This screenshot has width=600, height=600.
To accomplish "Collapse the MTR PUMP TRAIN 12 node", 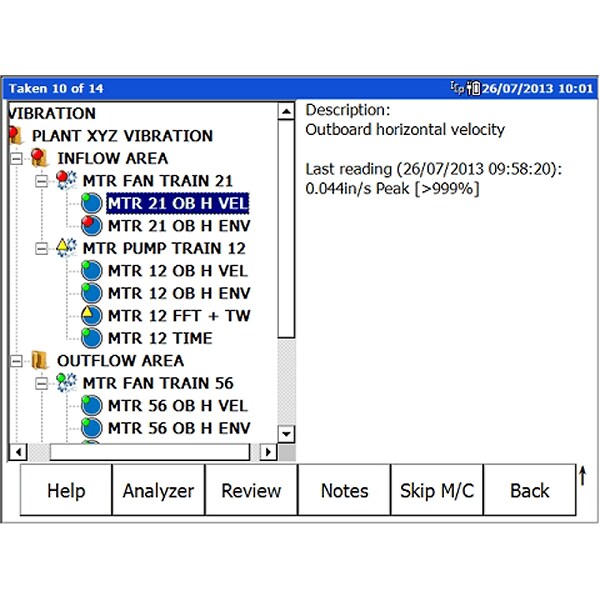I will click(x=41, y=249).
